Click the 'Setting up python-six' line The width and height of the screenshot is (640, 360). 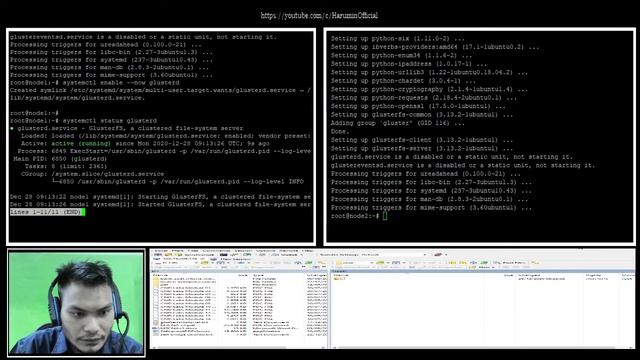[x=398, y=38]
